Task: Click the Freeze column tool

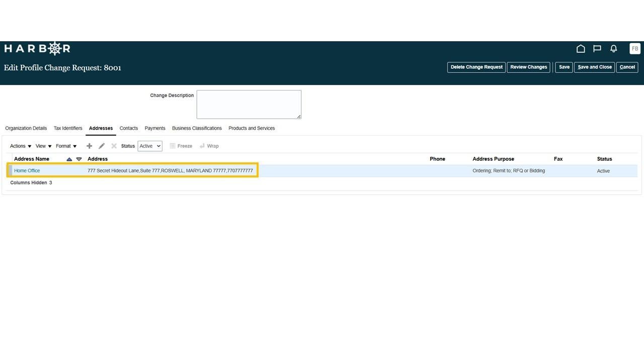Action: [181, 146]
